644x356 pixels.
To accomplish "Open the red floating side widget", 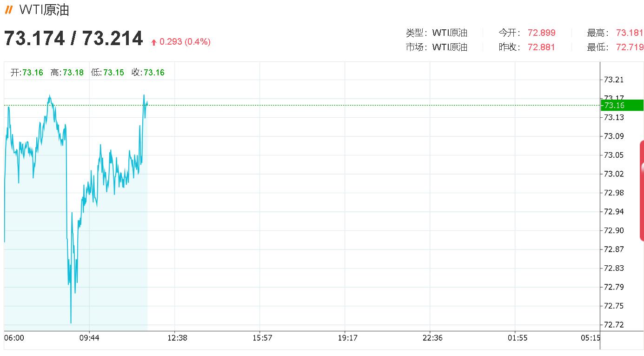I will [x=642, y=191].
